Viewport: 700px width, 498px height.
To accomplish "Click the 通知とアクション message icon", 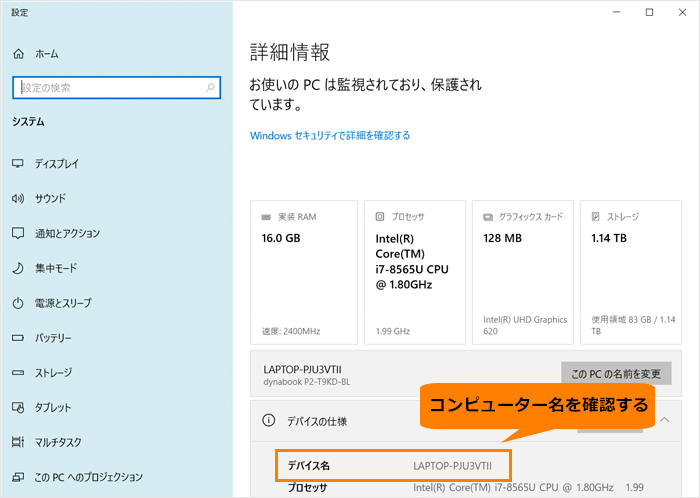I will click(x=18, y=233).
